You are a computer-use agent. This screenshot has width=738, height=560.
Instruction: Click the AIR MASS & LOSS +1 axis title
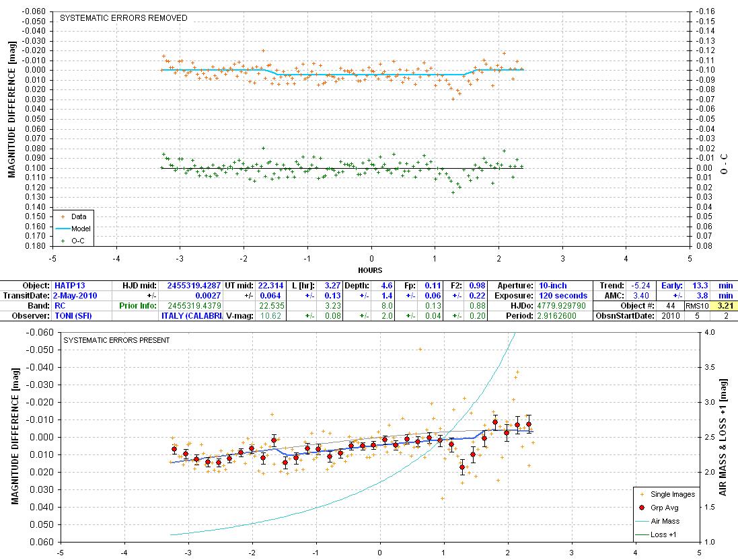point(723,437)
